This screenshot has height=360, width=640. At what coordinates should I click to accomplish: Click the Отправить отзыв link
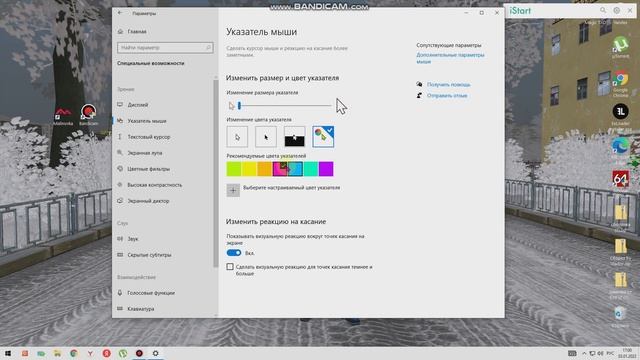point(447,96)
